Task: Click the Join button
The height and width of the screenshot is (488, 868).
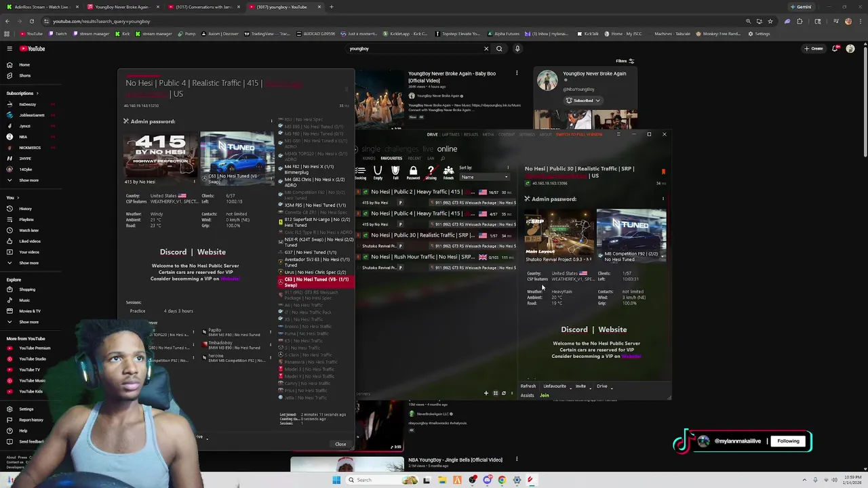Action: pyautogui.click(x=545, y=395)
